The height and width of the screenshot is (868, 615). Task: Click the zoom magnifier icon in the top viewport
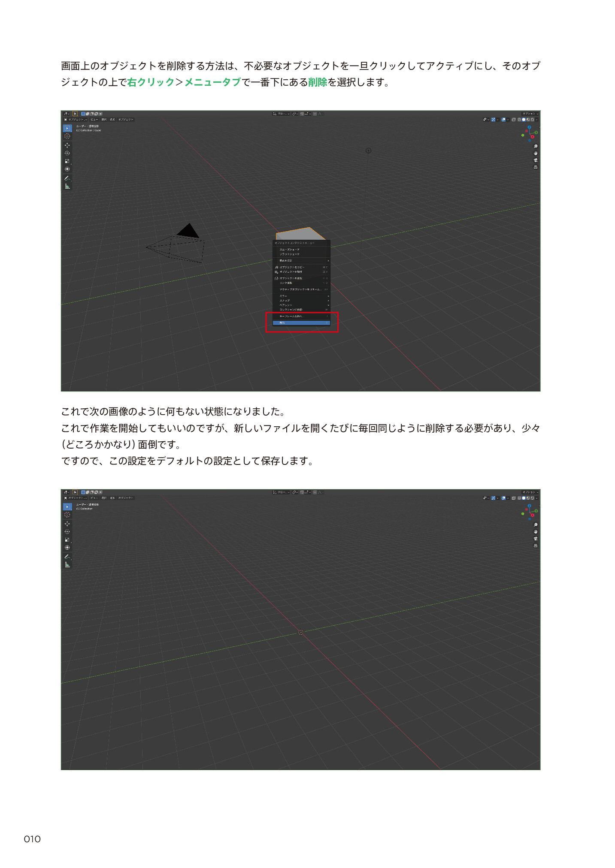[536, 147]
